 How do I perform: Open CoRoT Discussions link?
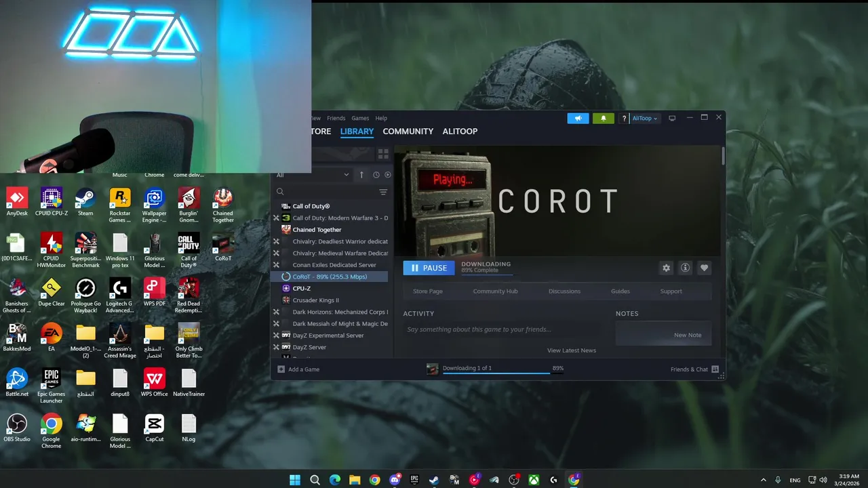pos(564,291)
